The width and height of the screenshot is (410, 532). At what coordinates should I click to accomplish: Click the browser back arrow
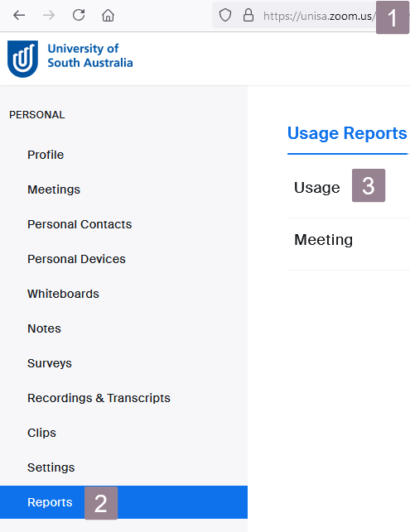tap(19, 15)
